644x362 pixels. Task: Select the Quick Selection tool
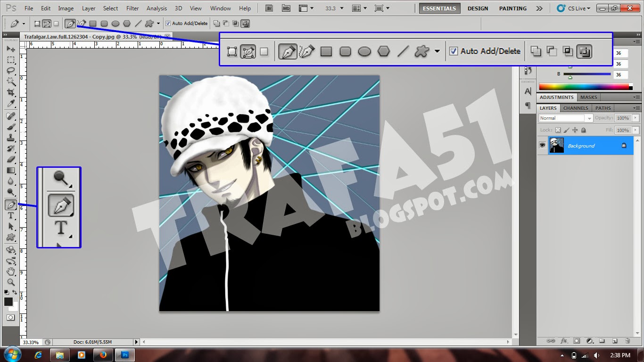coord(10,82)
